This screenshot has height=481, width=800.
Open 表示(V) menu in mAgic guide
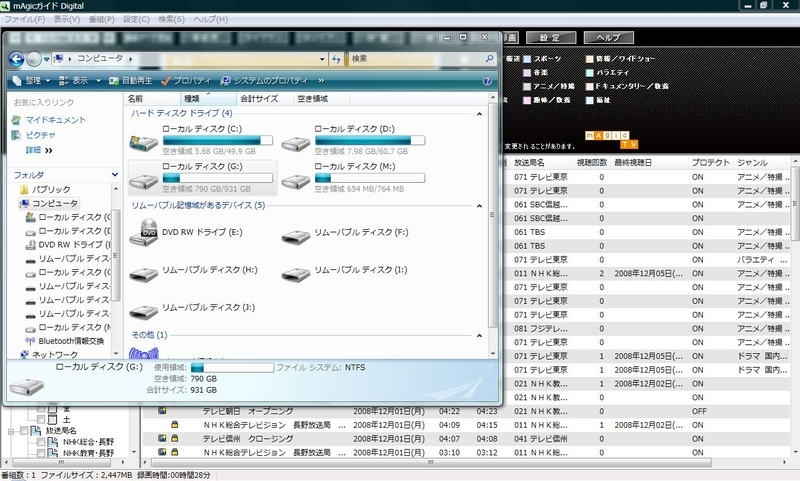point(67,19)
